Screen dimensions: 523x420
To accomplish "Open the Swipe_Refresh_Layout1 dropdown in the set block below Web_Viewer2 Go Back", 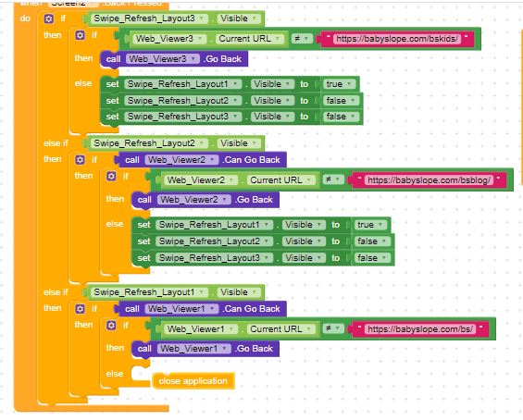I will (x=214, y=225).
